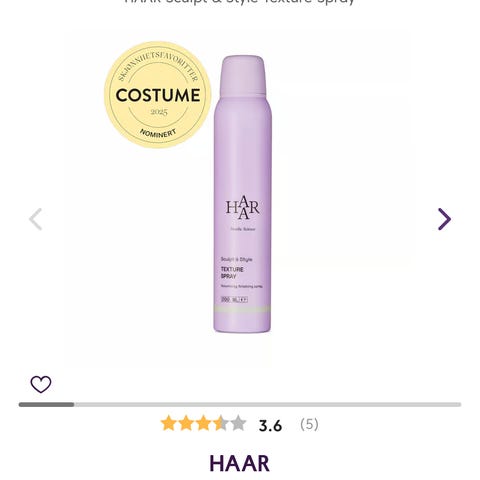Click the third rating star

[x=203, y=423]
